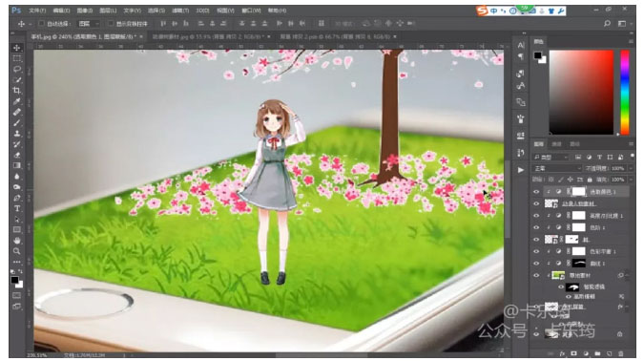Screen dimensions: 644x361
Task: Switch to the 背景 拷贝 2.psb document tab
Action: click(335, 36)
